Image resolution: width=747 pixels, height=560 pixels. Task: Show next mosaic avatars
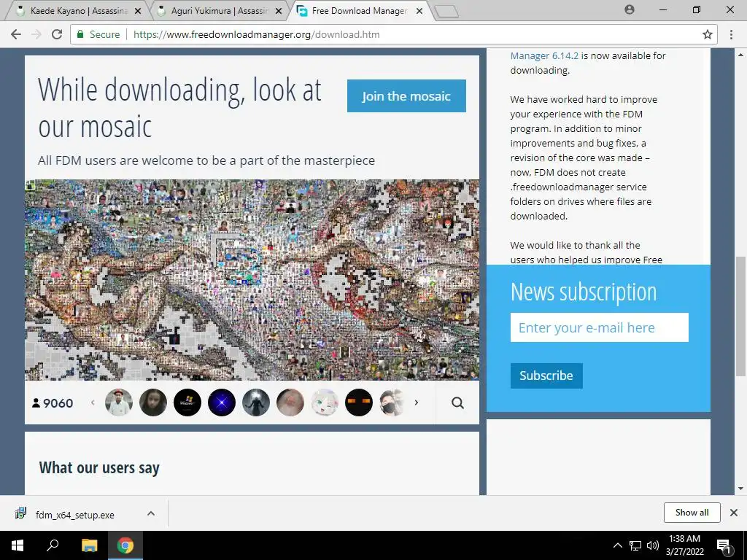click(417, 402)
